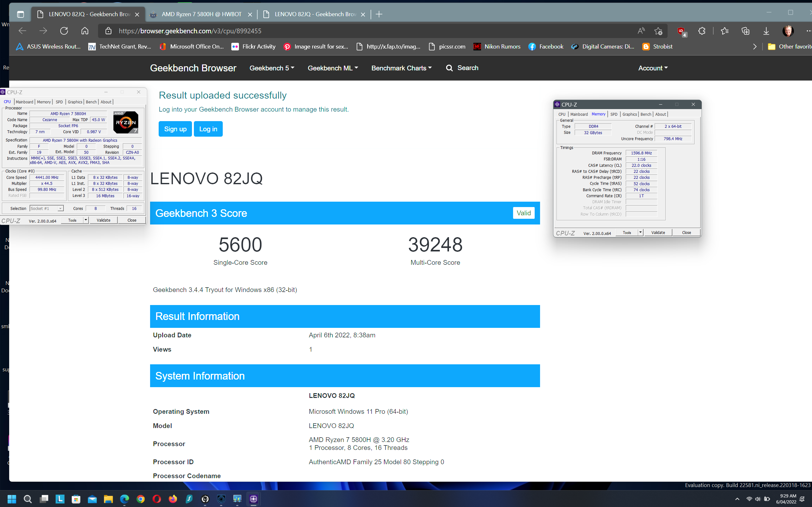The width and height of the screenshot is (812, 507).
Task: Open the Strobist bookmark
Action: (657, 47)
